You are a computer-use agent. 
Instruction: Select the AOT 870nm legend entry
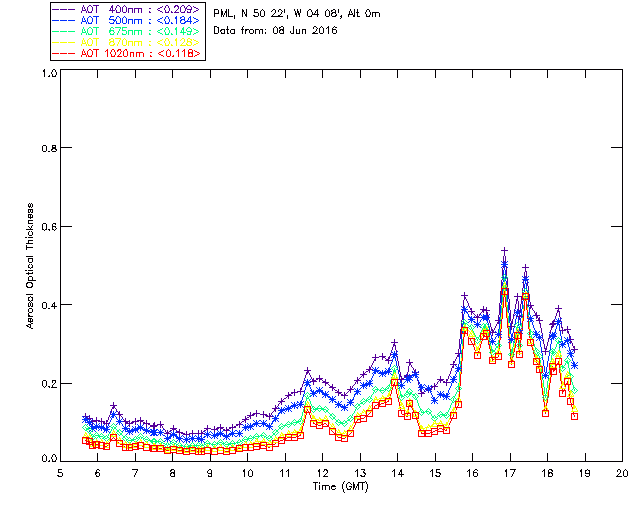click(x=127, y=42)
